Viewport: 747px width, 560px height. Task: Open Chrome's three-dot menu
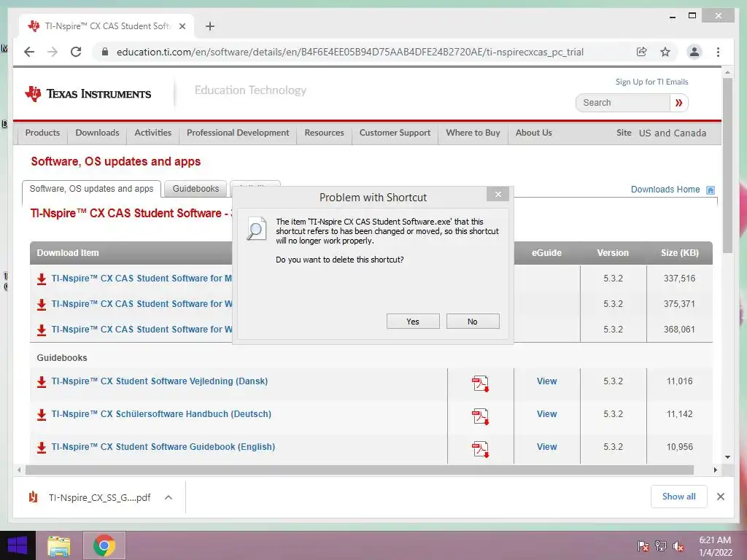[x=718, y=52]
